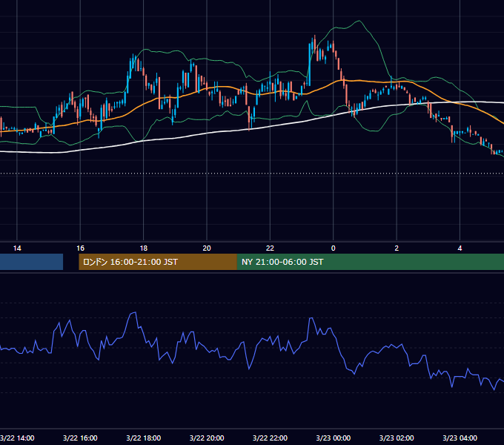Image resolution: width=504 pixels, height=445 pixels.
Task: Click the 3/23 02:00 timestamp label
Action: coord(397,438)
